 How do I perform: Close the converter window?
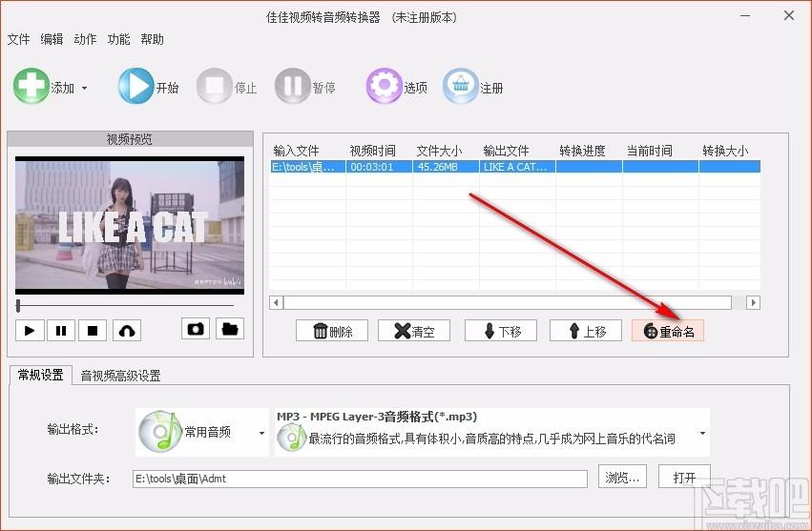click(789, 16)
